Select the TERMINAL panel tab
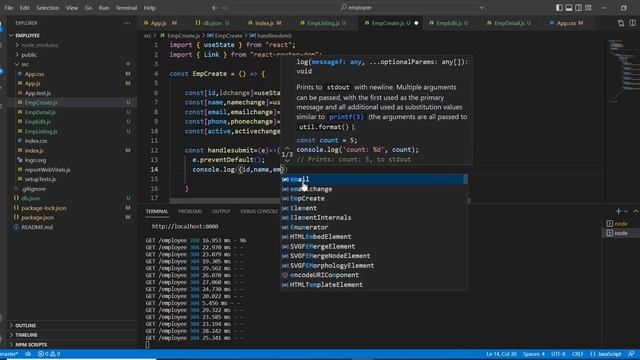The width and height of the screenshot is (640, 360). (157, 211)
